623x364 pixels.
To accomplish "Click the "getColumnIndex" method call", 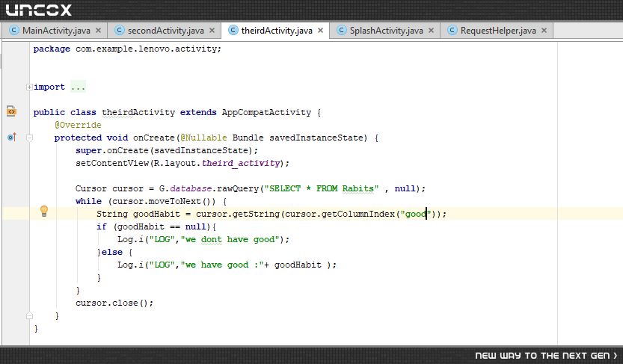I will tap(358, 214).
